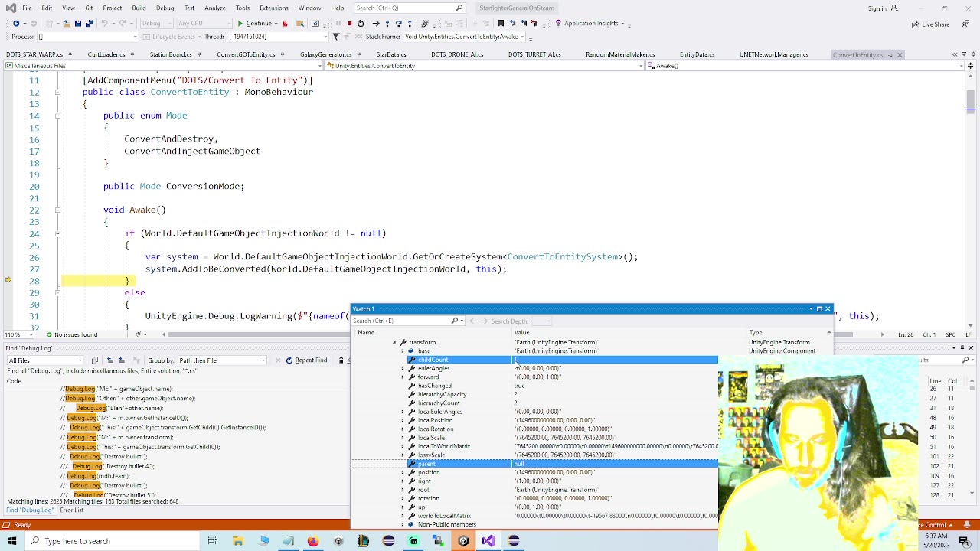Click the Continue debugging play icon

(x=240, y=24)
